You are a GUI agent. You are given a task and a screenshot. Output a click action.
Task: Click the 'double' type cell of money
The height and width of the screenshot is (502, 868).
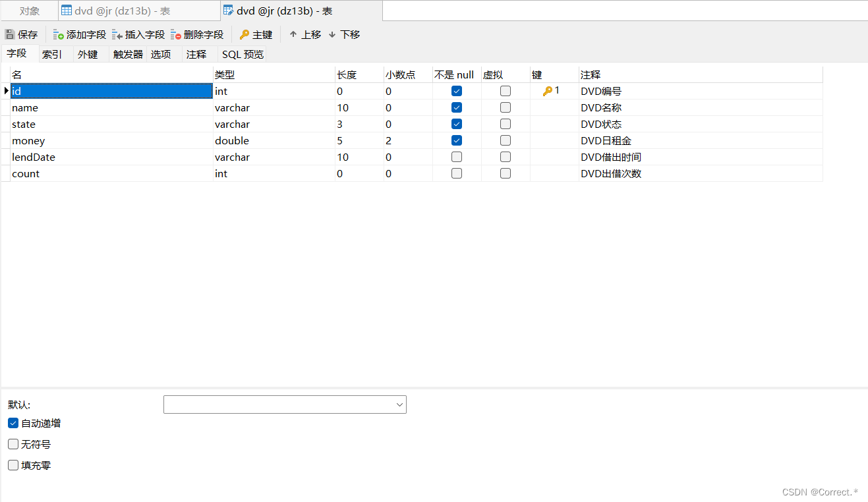pos(274,140)
